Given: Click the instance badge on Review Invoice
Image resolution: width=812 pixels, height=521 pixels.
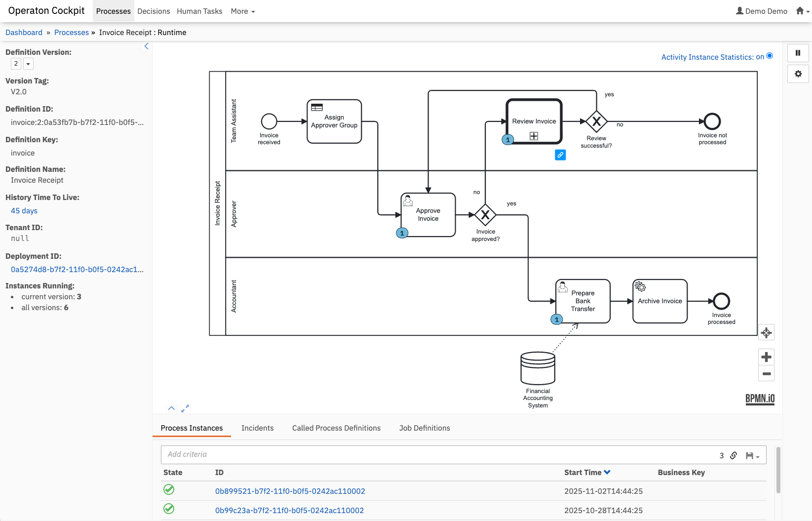Looking at the screenshot, I should pyautogui.click(x=508, y=140).
